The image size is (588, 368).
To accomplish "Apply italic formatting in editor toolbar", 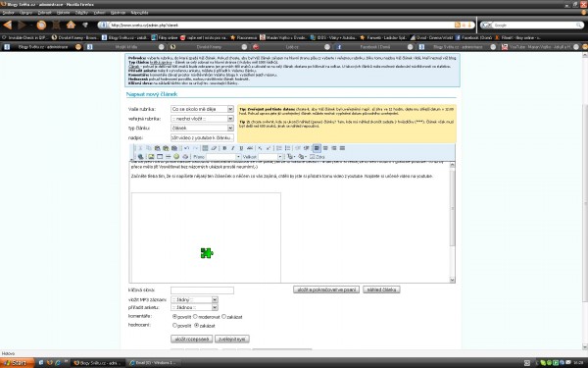I will pos(232,148).
